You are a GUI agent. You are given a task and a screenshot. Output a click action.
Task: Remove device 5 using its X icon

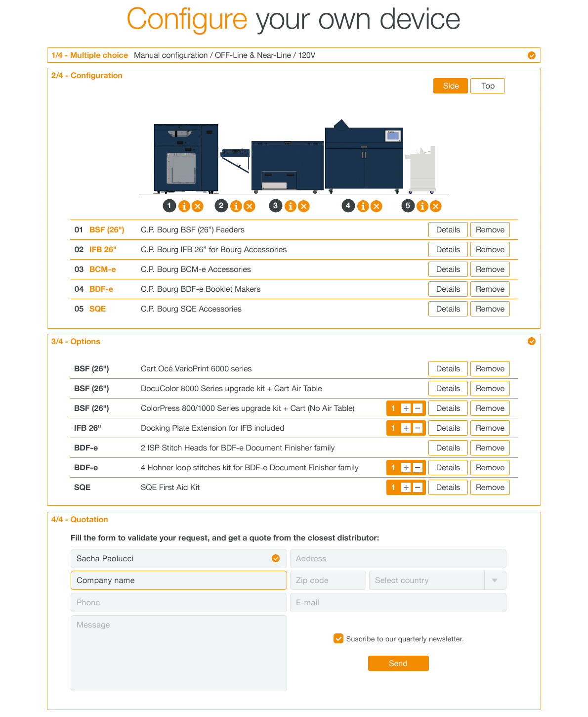435,206
